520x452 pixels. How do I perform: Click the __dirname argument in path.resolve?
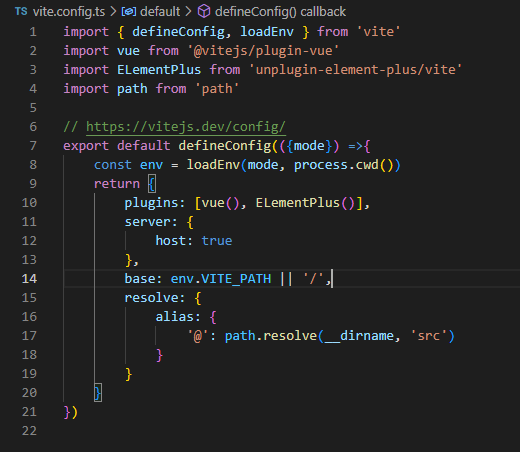[359, 336]
